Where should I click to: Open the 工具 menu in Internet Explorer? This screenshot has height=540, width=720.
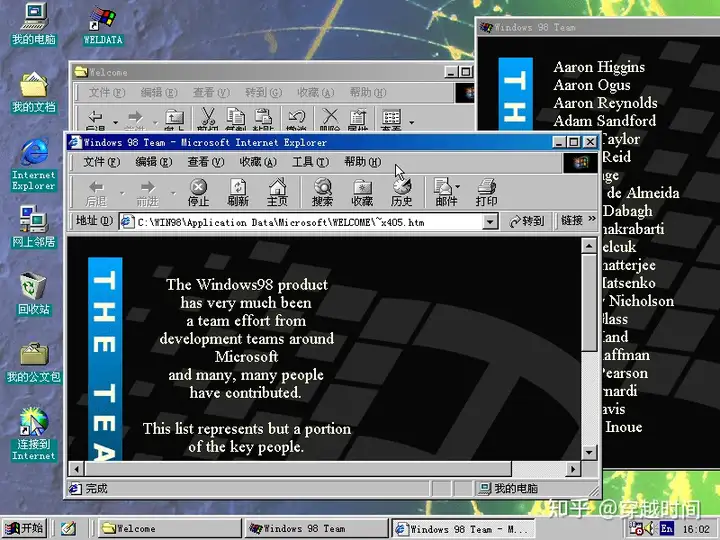pos(310,162)
